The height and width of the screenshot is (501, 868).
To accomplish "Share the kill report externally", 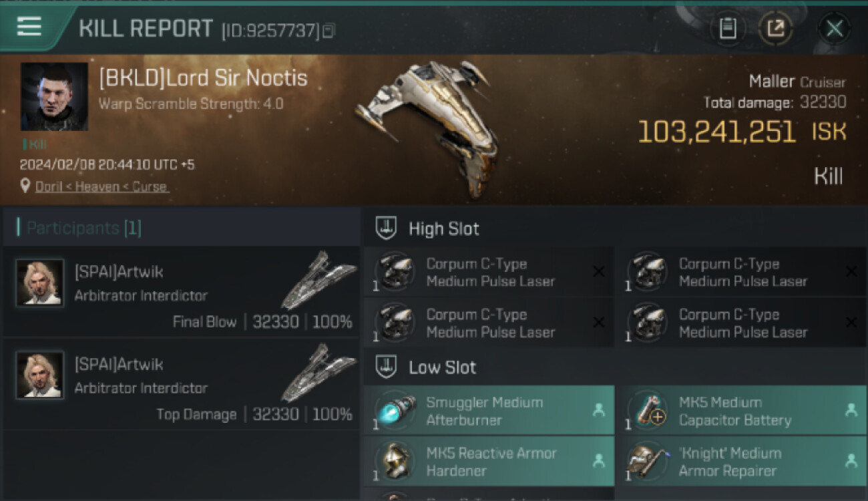I will [775, 29].
